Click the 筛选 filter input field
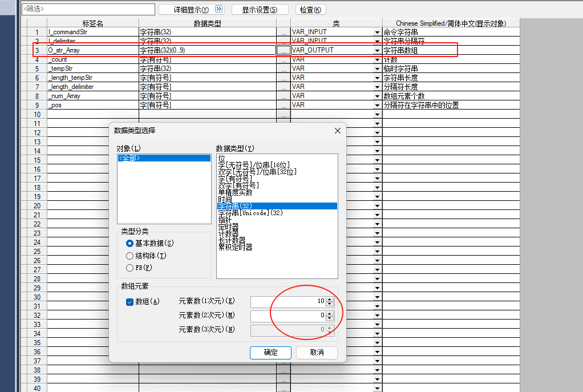583x392 pixels. click(x=88, y=9)
